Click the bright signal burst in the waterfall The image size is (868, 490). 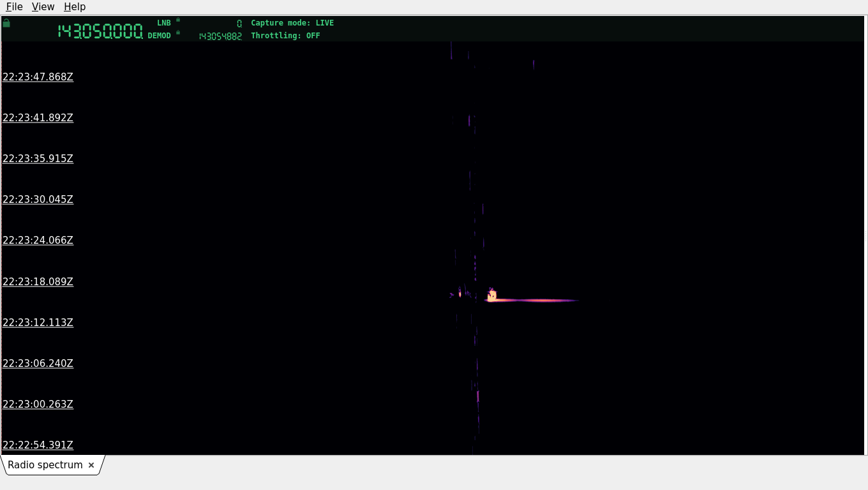click(492, 295)
